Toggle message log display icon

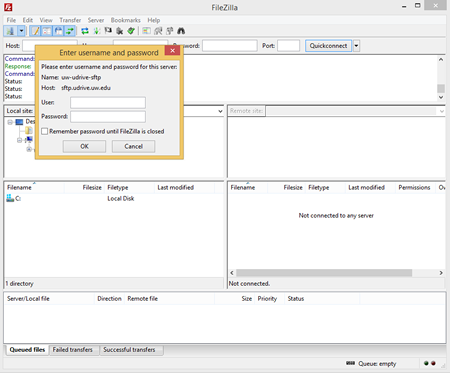pos(35,31)
